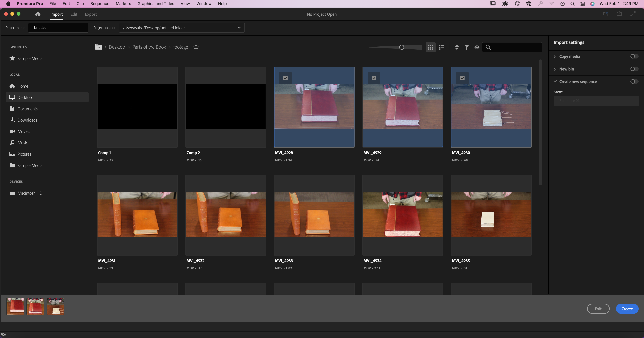This screenshot has width=644, height=338.
Task: Click the Home icon in header bar
Action: (38, 14)
